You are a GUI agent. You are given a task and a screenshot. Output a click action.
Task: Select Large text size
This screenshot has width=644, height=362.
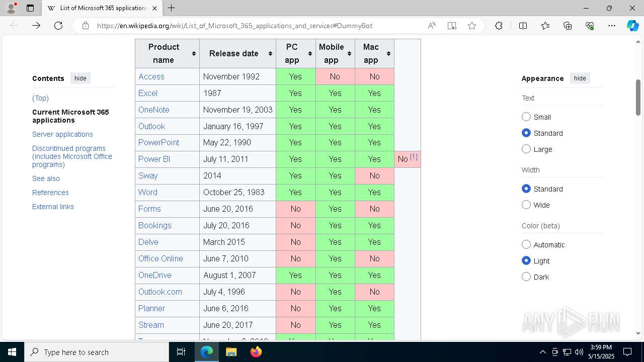(526, 149)
